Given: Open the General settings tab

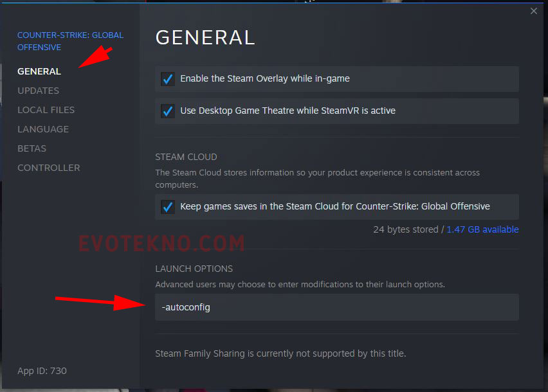Looking at the screenshot, I should (x=39, y=71).
